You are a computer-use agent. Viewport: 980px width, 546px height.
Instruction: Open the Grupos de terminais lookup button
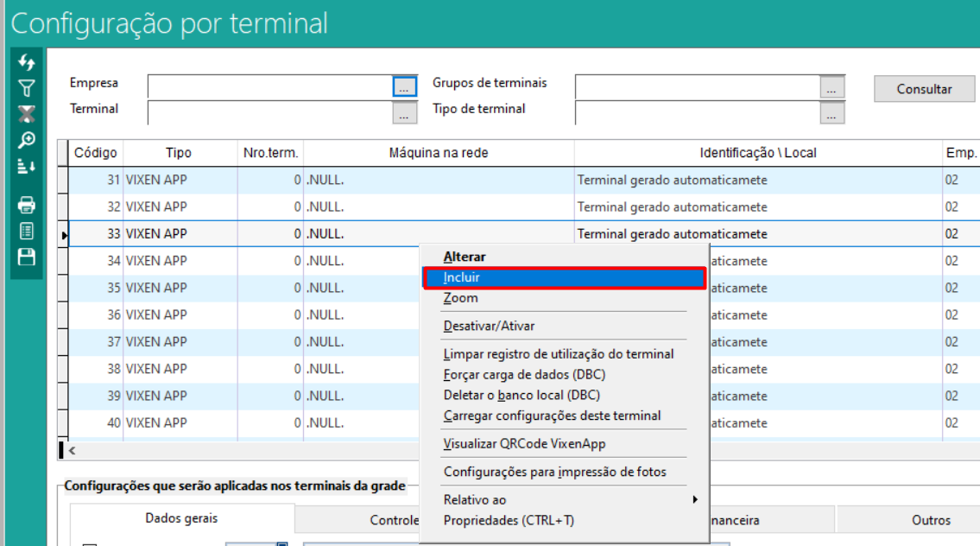(831, 87)
